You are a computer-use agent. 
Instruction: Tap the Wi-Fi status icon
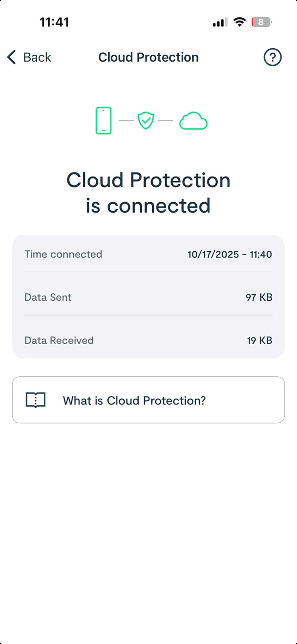click(x=239, y=22)
